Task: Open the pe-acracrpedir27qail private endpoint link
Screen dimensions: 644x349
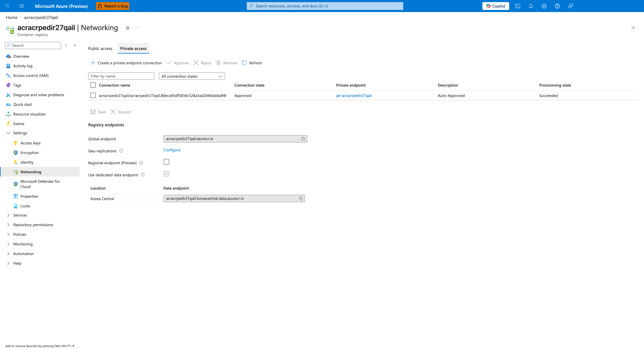Action: 354,96
